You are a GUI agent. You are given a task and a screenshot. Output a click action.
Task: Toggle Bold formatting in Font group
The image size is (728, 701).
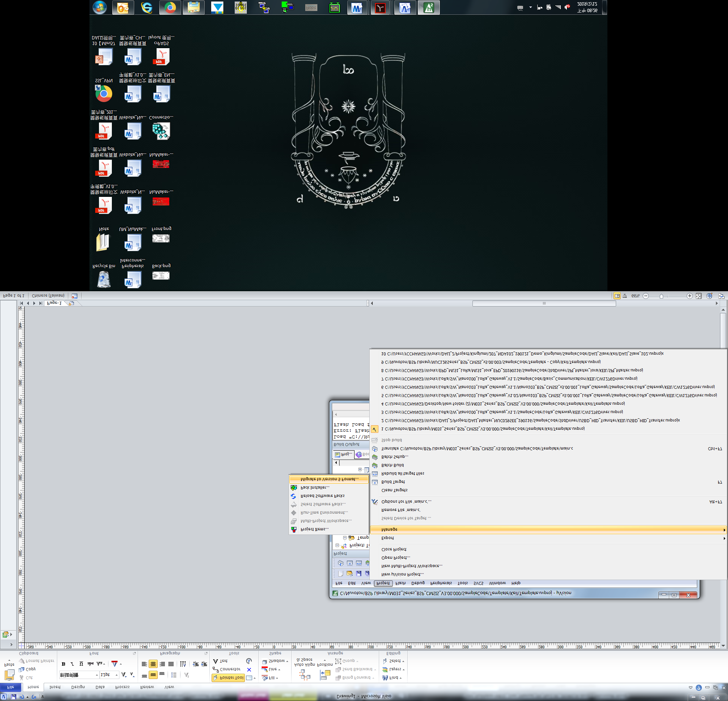(x=63, y=664)
